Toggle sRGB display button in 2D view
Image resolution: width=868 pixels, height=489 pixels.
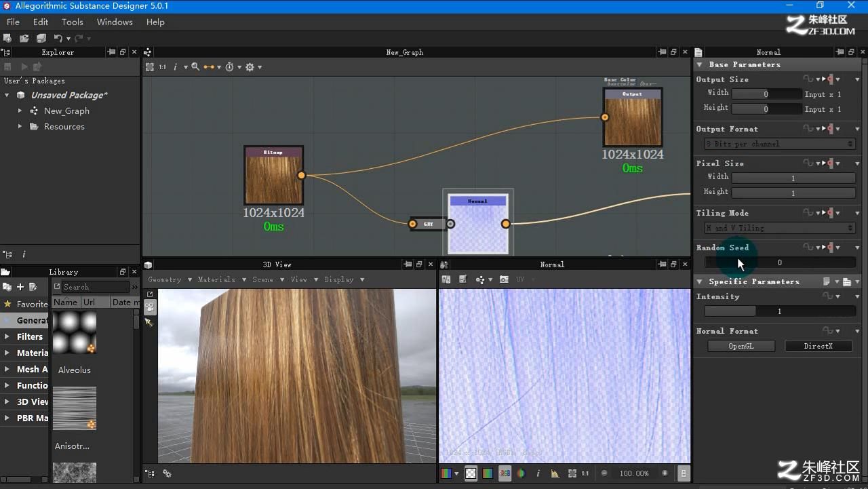(x=505, y=473)
